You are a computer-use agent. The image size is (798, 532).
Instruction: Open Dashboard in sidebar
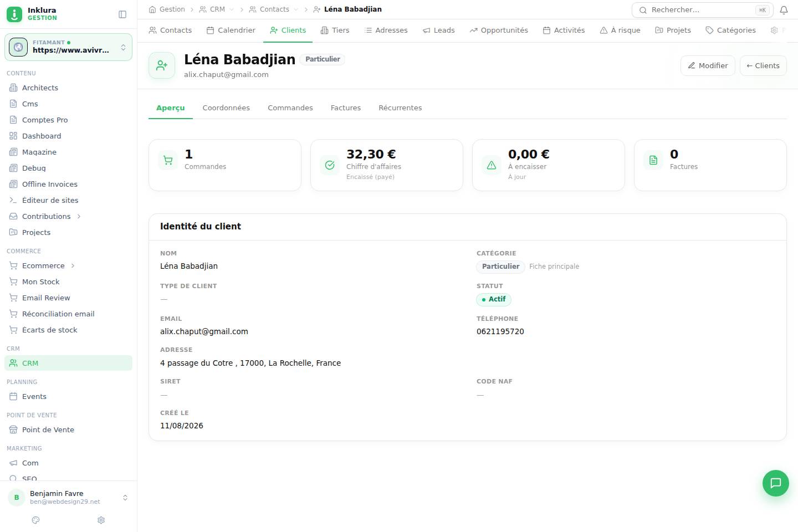(69, 136)
